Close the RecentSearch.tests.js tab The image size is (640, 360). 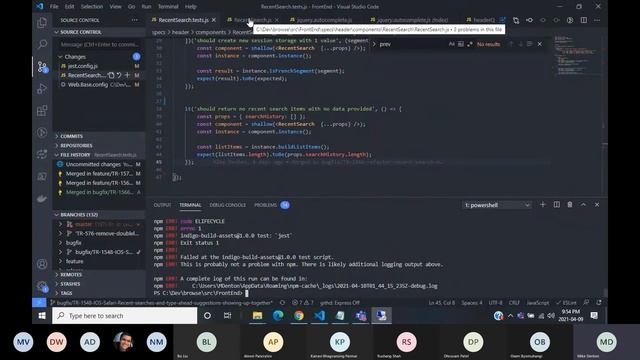coord(214,20)
